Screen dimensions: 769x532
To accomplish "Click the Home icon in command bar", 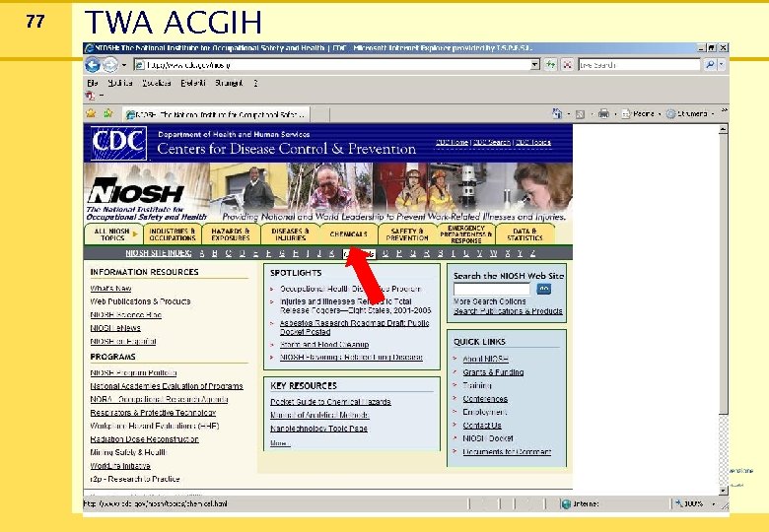I will (557, 113).
